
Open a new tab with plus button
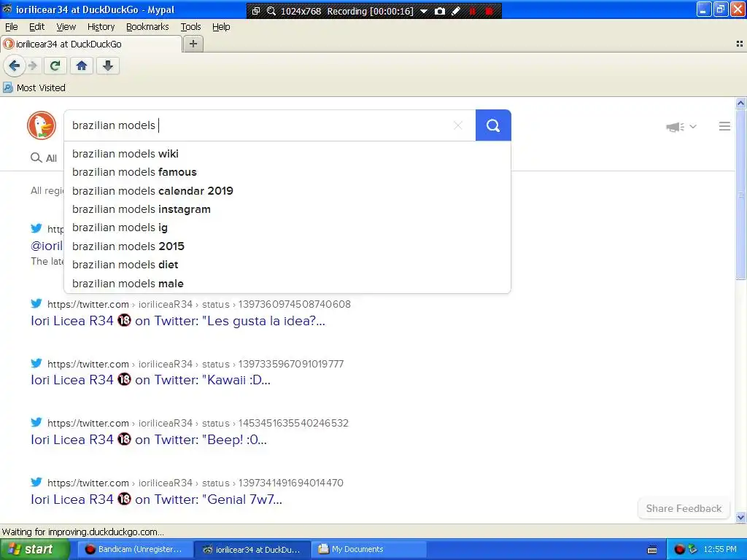point(193,44)
